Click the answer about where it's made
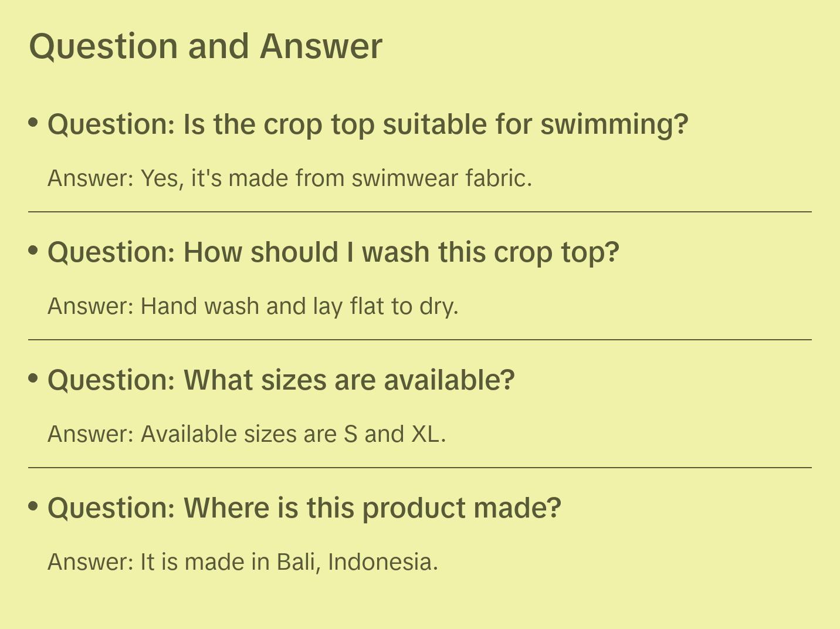Image resolution: width=840 pixels, height=629 pixels. coord(242,562)
